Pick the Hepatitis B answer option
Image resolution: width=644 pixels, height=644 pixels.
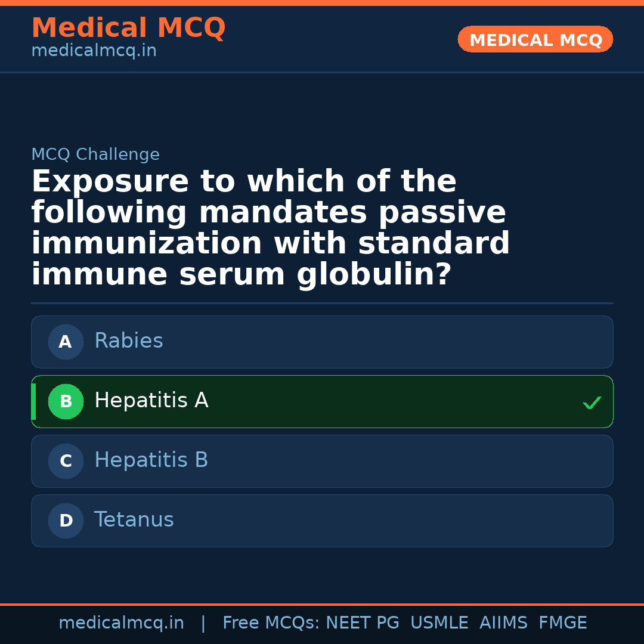[322, 462]
